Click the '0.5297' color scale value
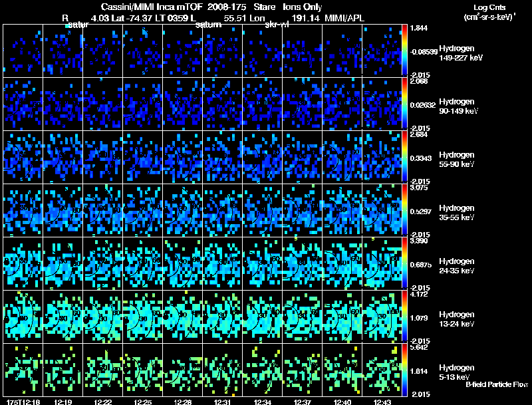532x405 pixels. point(421,211)
